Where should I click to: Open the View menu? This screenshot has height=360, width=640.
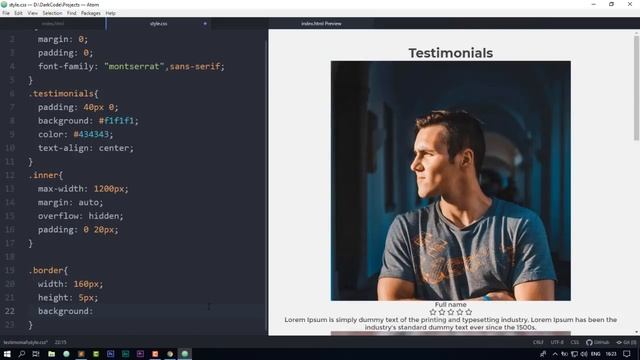click(x=33, y=13)
